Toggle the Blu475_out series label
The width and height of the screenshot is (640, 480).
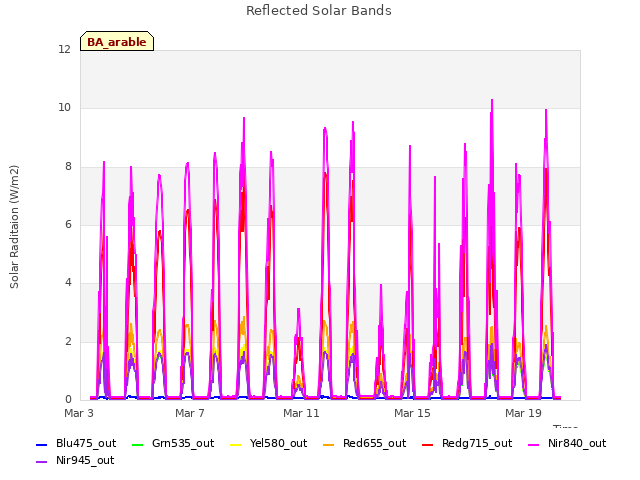click(x=86, y=444)
